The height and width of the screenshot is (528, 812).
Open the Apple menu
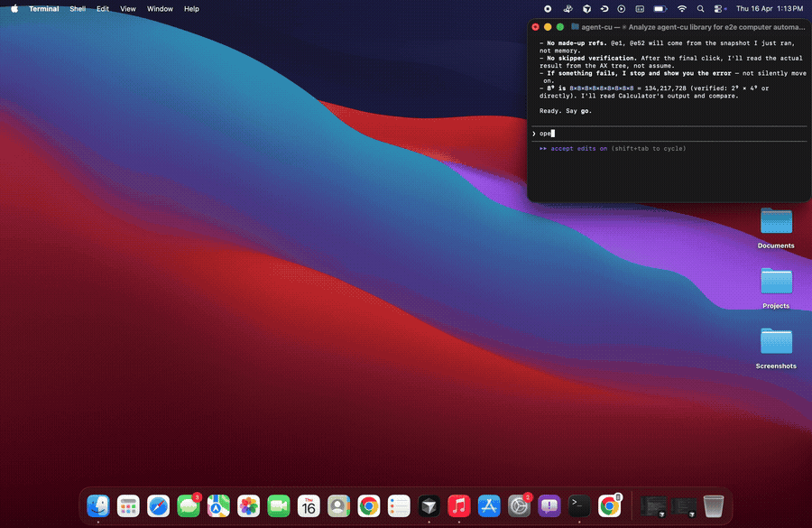click(x=14, y=9)
